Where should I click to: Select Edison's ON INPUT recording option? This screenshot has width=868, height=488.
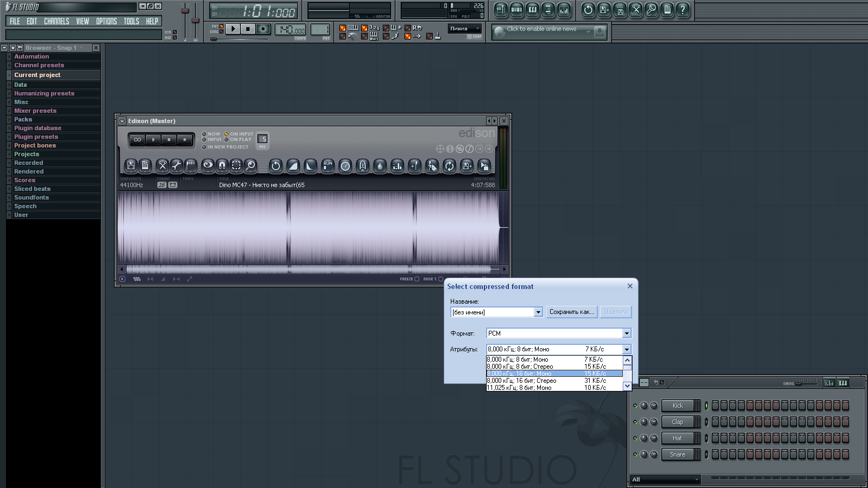coord(239,134)
